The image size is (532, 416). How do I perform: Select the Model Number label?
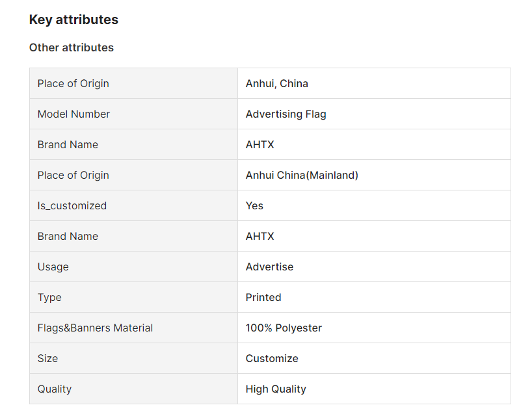point(73,114)
